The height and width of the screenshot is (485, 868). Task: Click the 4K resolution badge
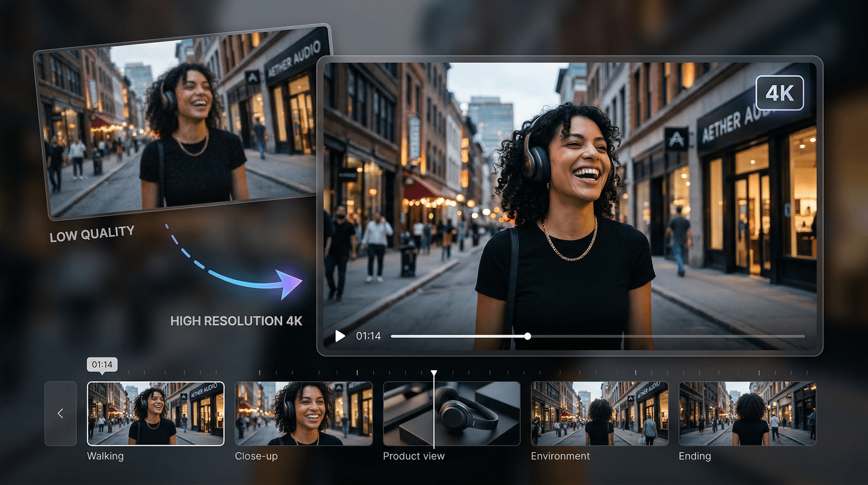point(779,93)
